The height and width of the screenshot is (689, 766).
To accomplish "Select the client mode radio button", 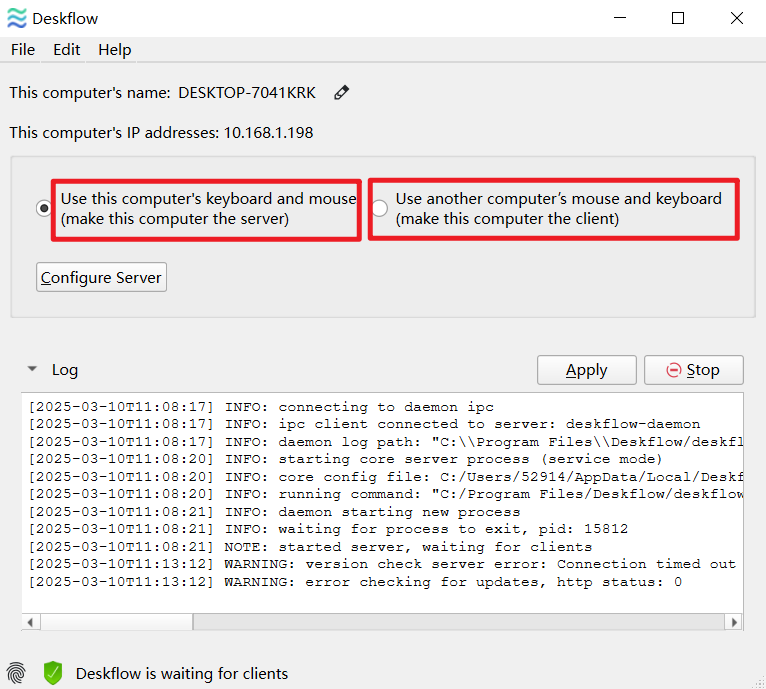I will [379, 209].
